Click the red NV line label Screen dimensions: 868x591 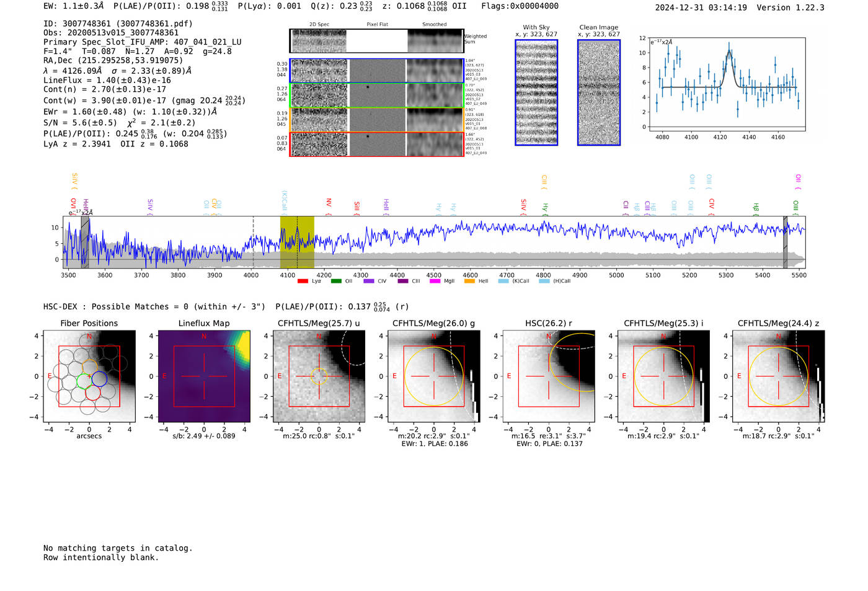tap(329, 205)
